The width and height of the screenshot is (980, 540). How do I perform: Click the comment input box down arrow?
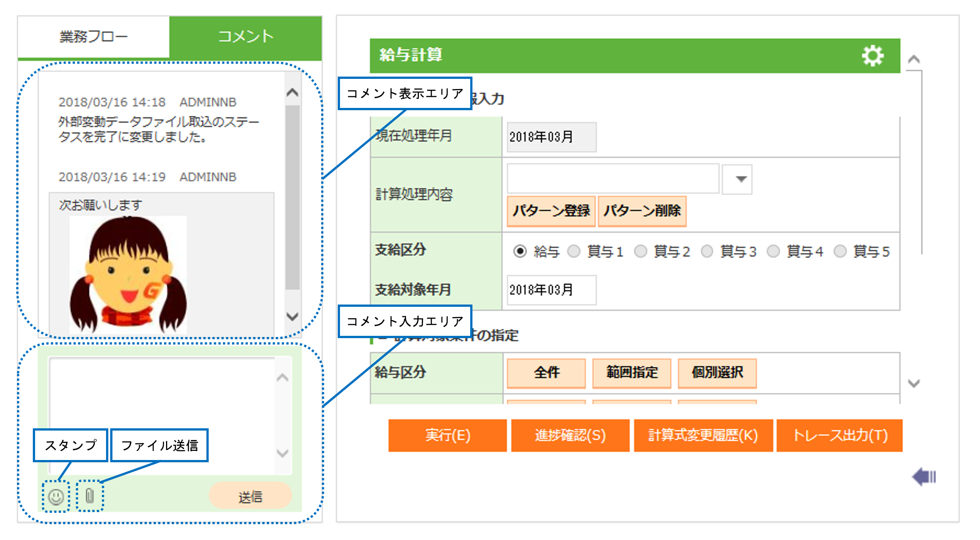pos(282,453)
